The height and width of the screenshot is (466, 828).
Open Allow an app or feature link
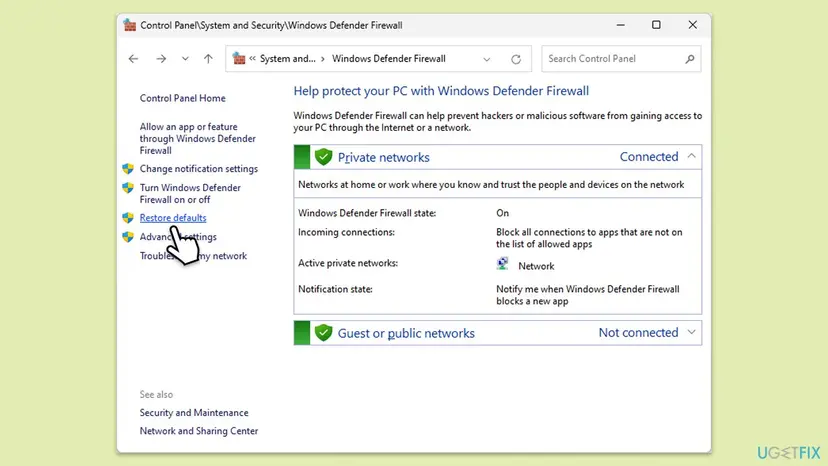click(x=197, y=138)
